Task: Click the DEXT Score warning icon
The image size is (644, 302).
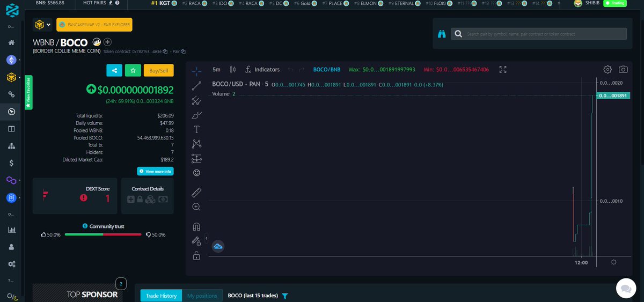Action: pyautogui.click(x=84, y=198)
